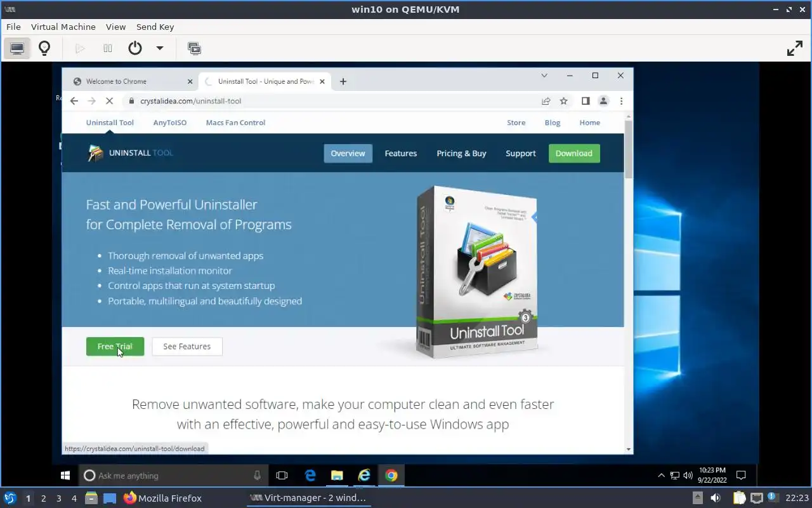The width and height of the screenshot is (812, 508).
Task: Go forward in Chrome
Action: tap(91, 101)
